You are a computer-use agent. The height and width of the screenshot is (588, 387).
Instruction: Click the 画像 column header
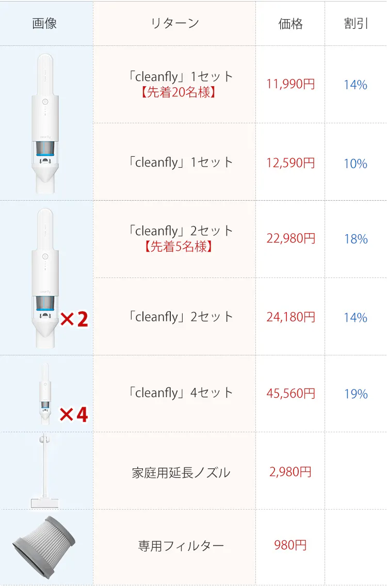[x=44, y=24]
